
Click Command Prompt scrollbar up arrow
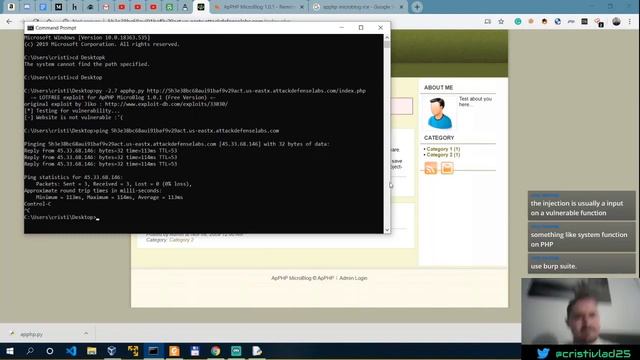coord(387,38)
